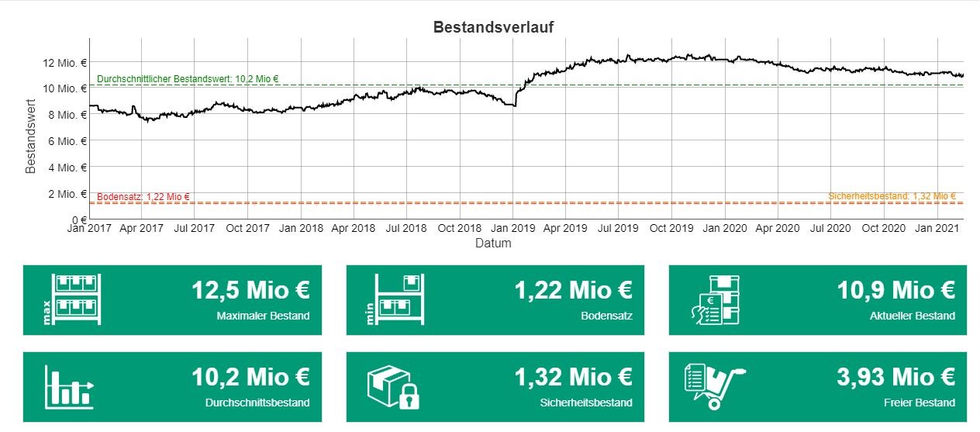Click the bar chart icon on Durchschnittsbestand card

coord(69,386)
